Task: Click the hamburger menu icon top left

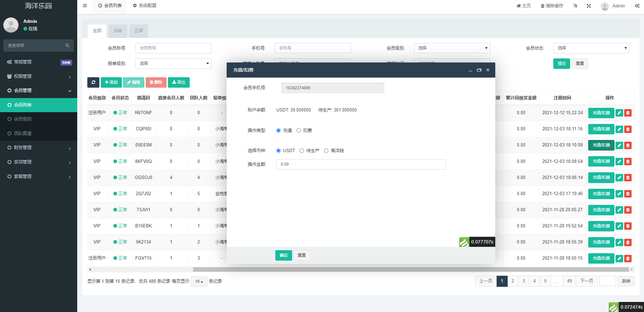Action: (85, 5)
